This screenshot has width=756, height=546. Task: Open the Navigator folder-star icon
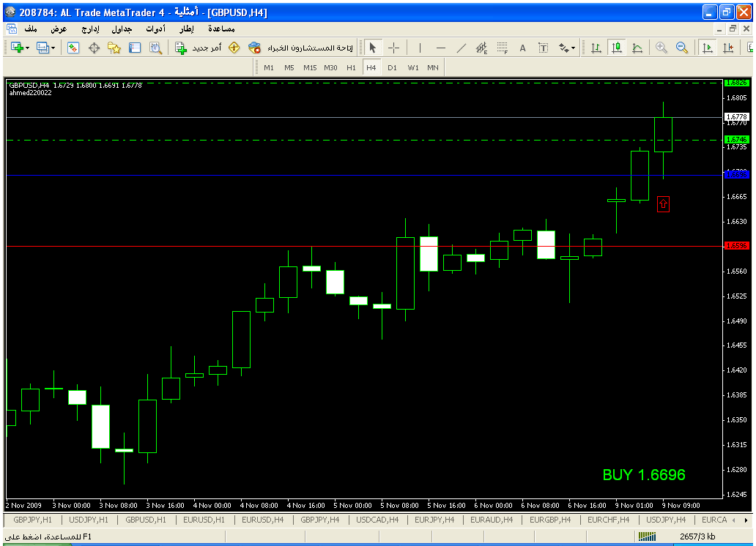pos(114,48)
